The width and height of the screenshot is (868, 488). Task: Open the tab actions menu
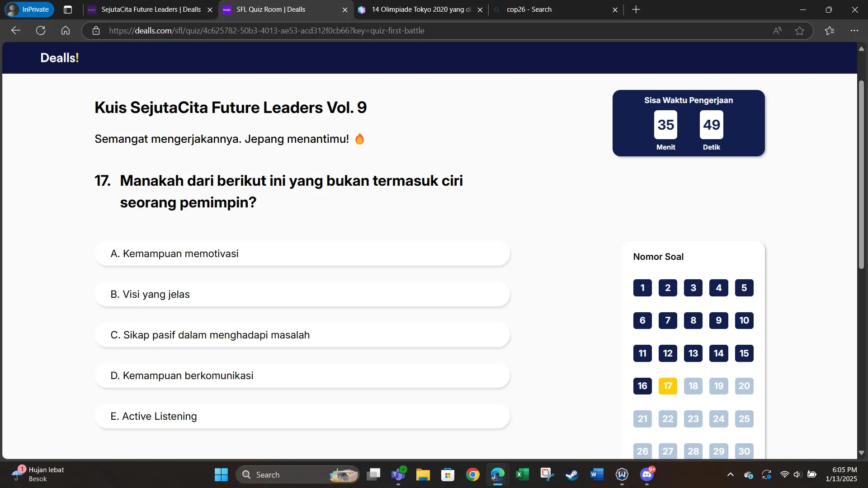68,9
